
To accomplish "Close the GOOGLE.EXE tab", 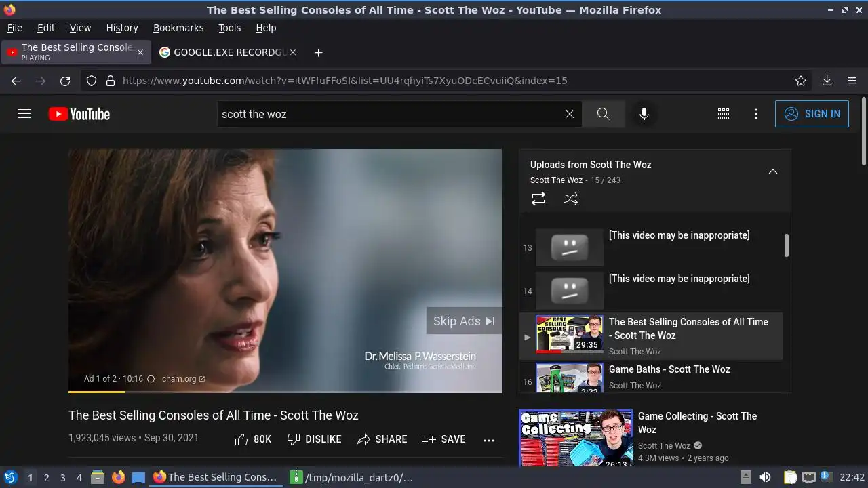I will (x=292, y=52).
